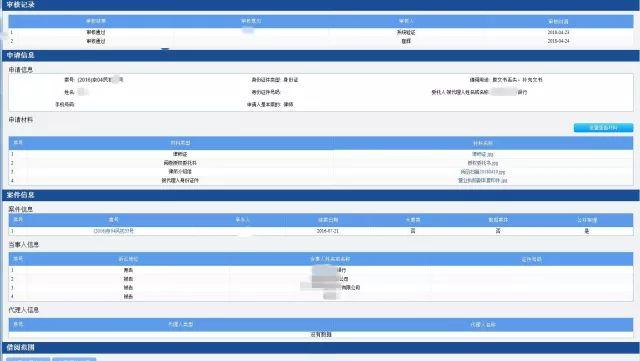Open the 律师证.jpg material file link
640x361 pixels.
(482, 154)
